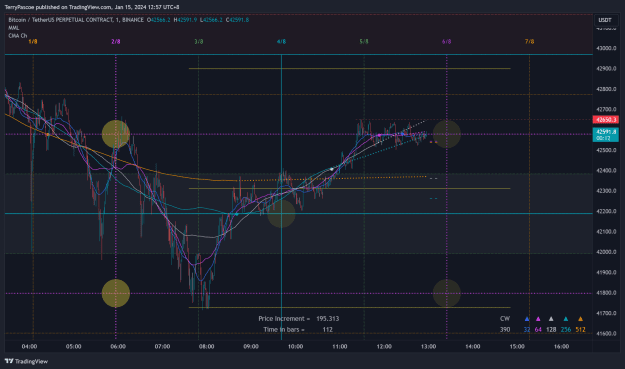Click the 390 value under CW

pyautogui.click(x=505, y=330)
